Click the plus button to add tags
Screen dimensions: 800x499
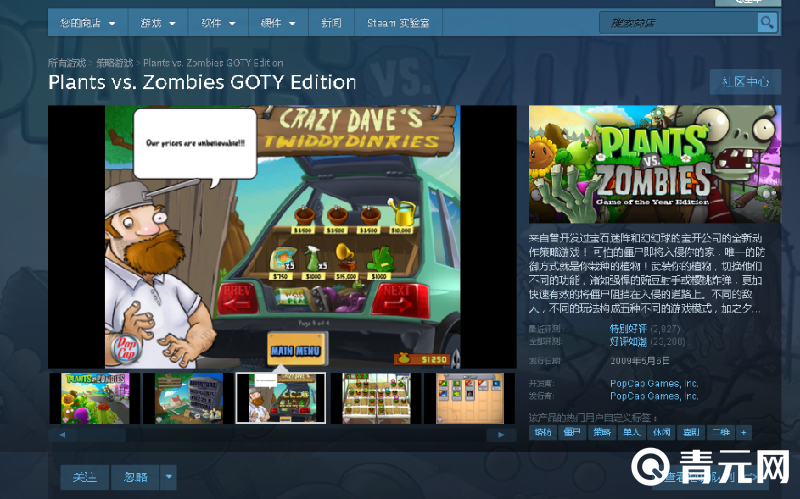click(744, 433)
